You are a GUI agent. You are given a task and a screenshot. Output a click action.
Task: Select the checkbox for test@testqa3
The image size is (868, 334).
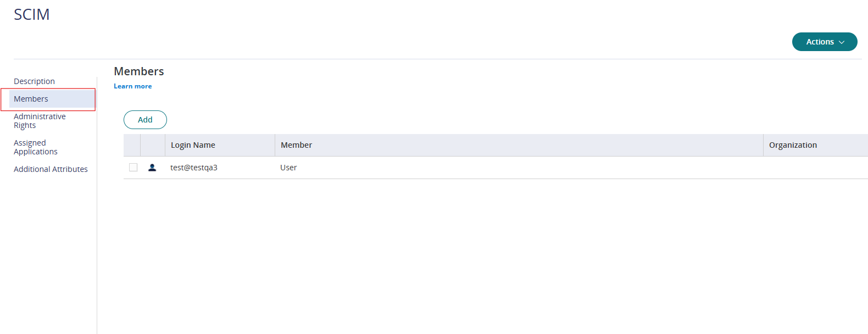click(133, 168)
